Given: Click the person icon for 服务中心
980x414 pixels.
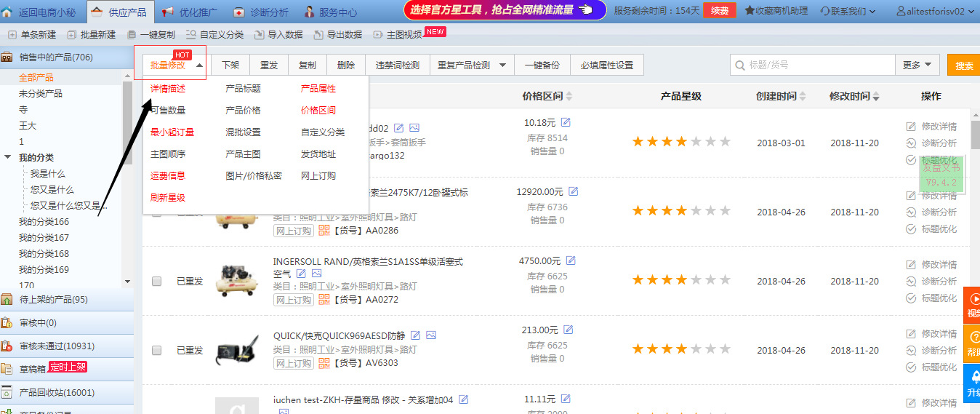Looking at the screenshot, I should [309, 12].
